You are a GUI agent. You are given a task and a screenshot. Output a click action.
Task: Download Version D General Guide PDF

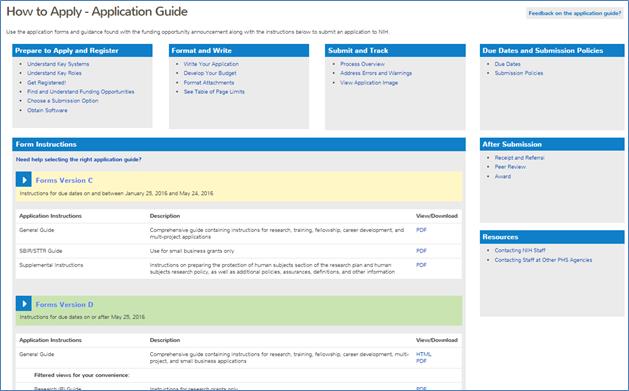click(x=421, y=361)
